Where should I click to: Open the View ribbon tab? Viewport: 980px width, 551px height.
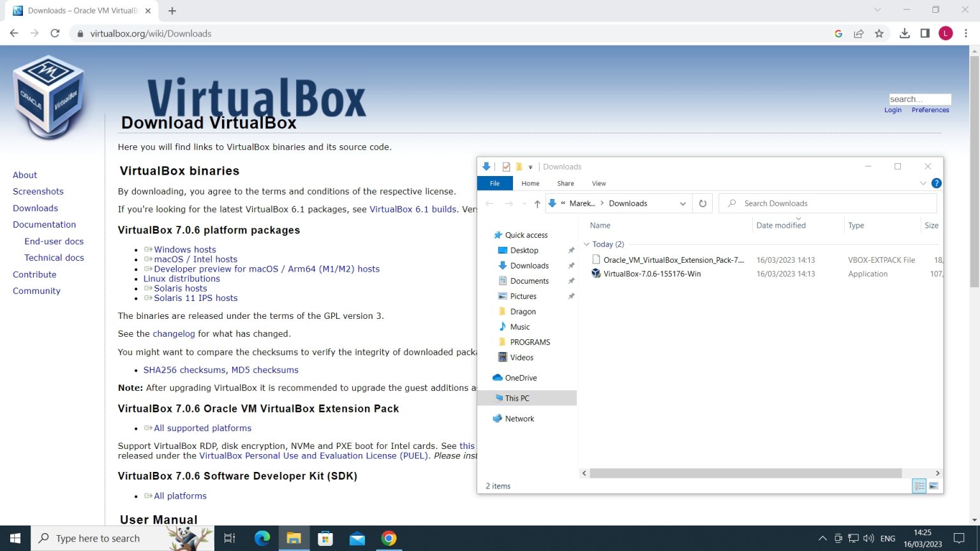598,184
